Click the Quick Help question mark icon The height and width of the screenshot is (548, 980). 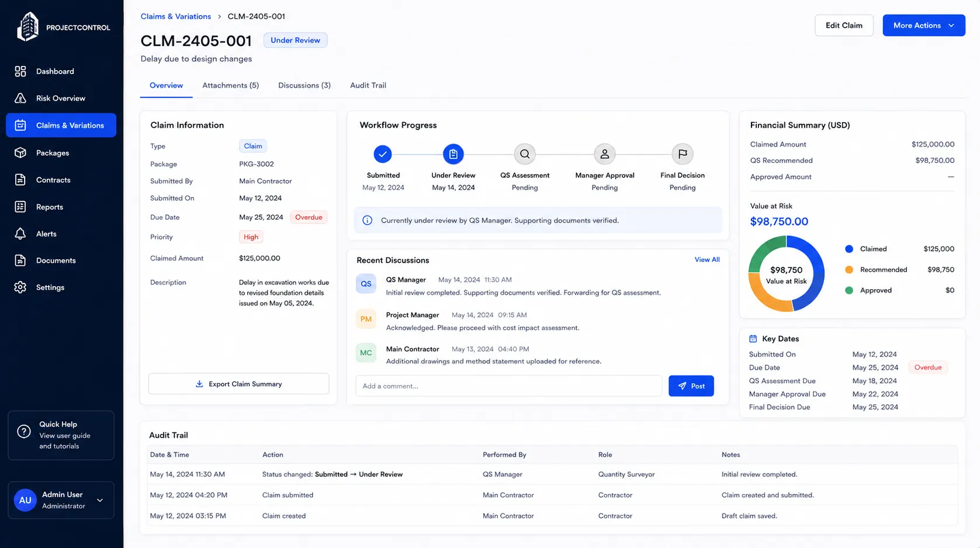24,432
